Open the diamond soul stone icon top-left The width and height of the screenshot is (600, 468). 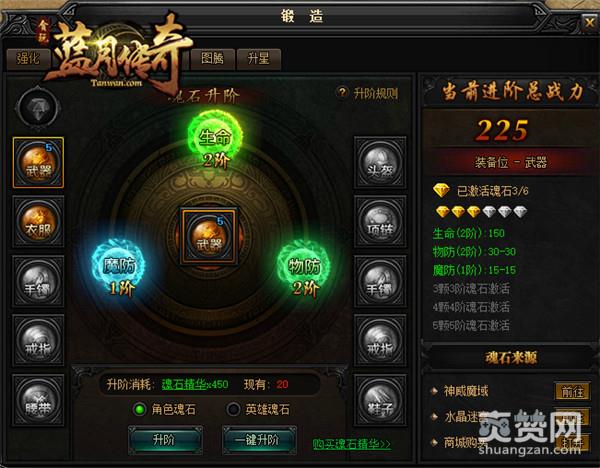(x=38, y=108)
